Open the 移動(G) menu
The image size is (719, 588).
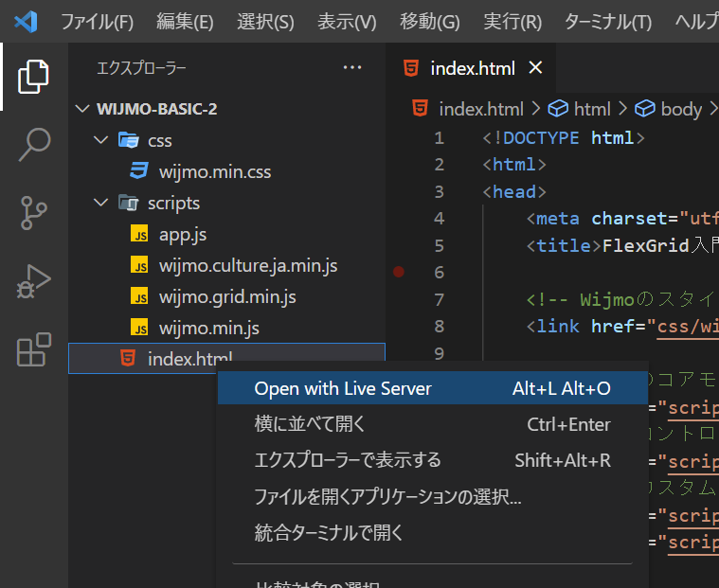430,22
